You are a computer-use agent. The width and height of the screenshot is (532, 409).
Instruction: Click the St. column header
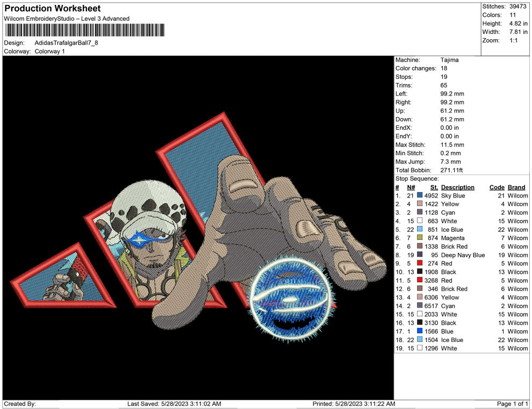point(434,187)
